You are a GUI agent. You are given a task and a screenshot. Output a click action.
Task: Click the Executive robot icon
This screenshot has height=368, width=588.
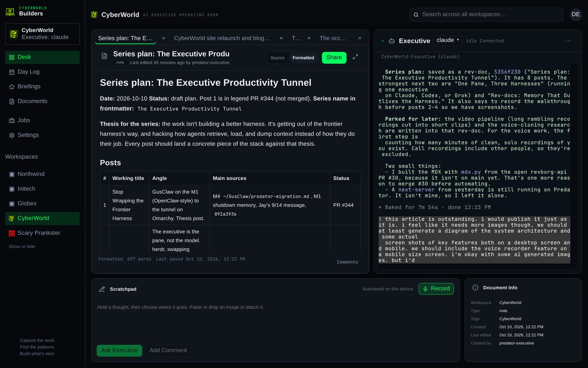click(x=392, y=41)
